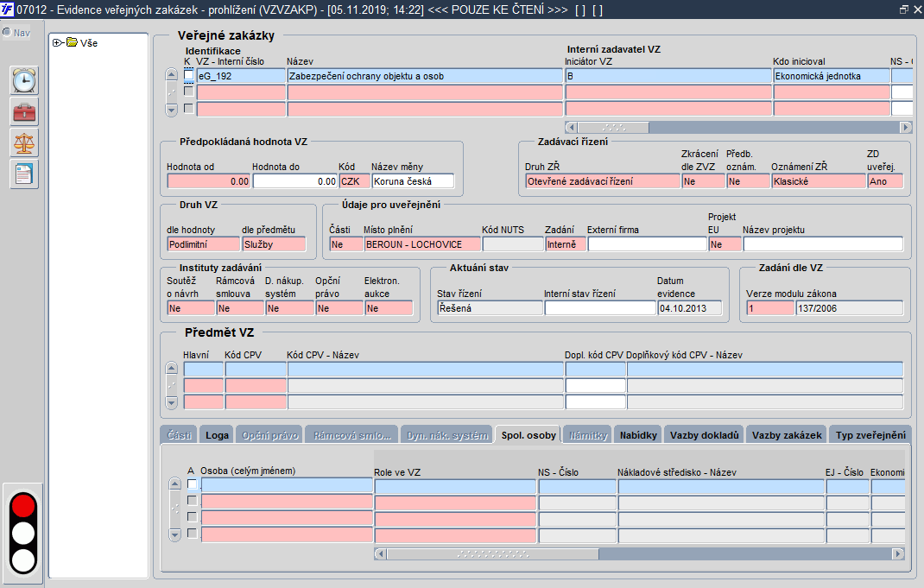Tick checkbox K in third empty VZ row
Screen dimensions: 924x588
coord(188,108)
